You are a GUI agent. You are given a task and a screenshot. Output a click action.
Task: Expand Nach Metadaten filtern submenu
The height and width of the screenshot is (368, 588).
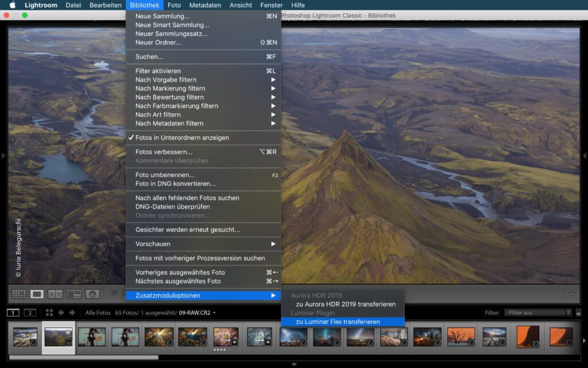204,123
